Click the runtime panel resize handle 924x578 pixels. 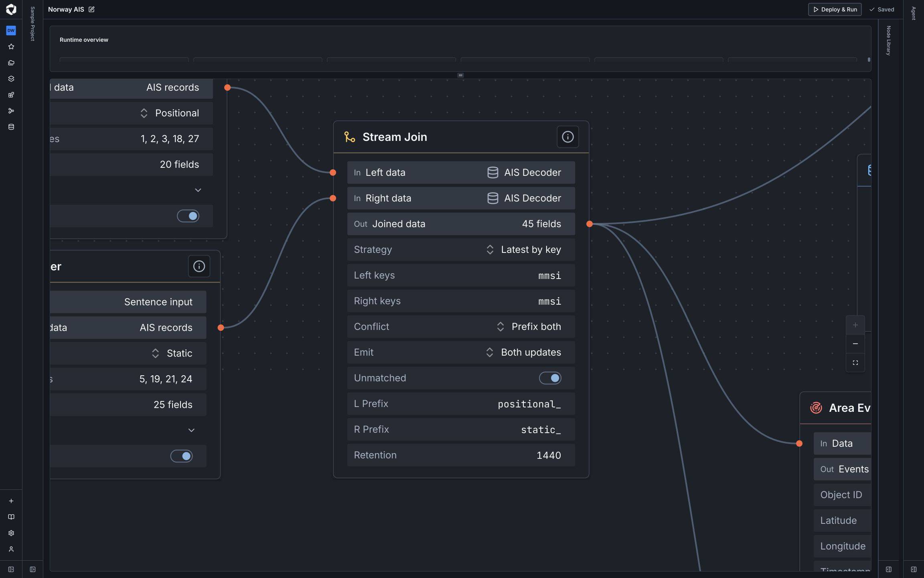[460, 75]
